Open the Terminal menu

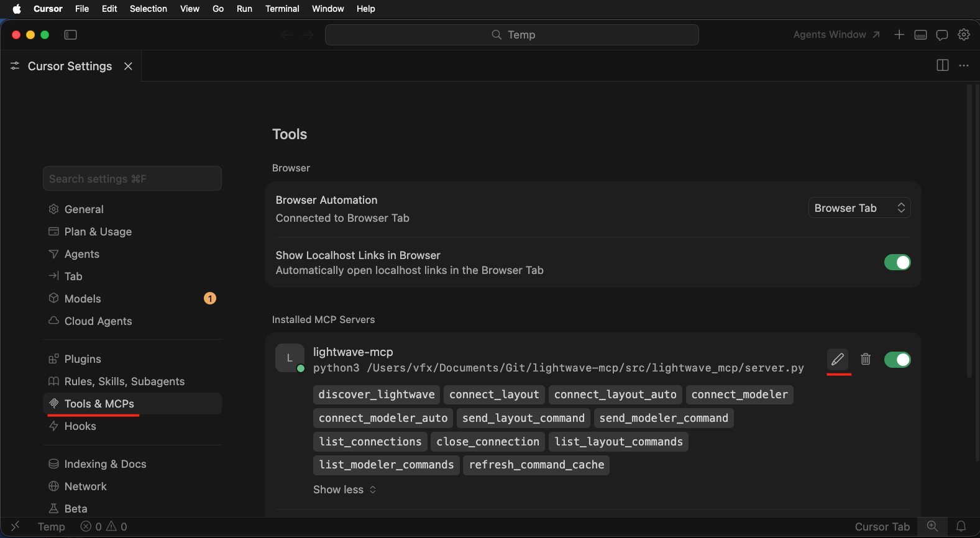282,9
